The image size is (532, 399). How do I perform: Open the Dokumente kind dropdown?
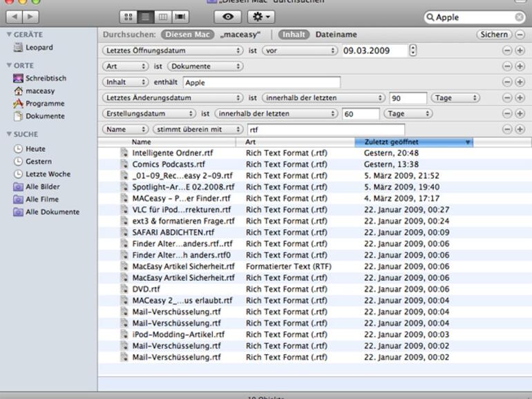point(205,66)
